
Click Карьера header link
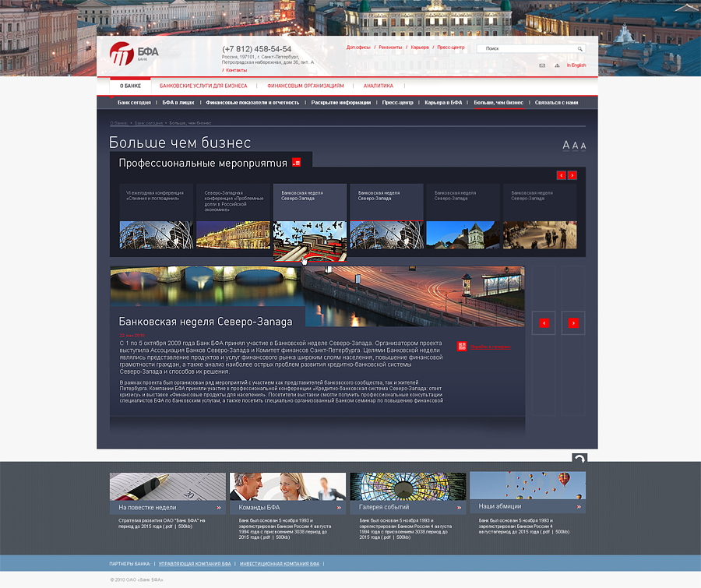[419, 48]
